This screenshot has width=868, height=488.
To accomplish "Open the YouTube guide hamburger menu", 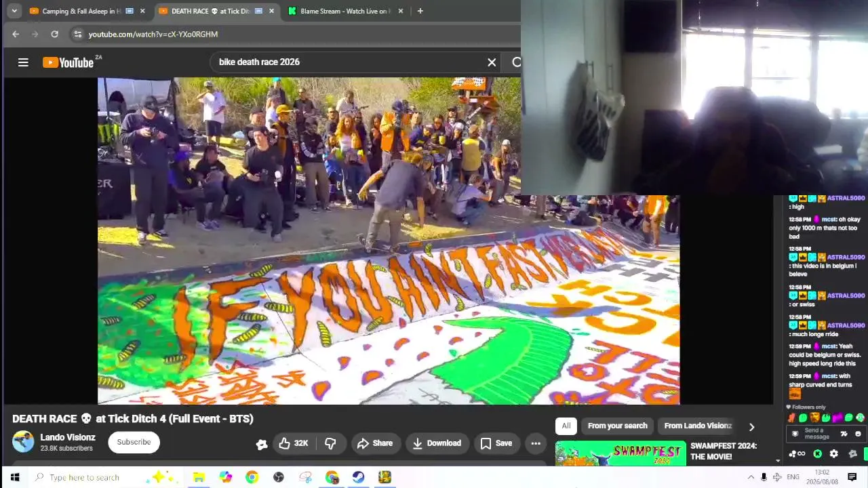I will click(x=23, y=62).
